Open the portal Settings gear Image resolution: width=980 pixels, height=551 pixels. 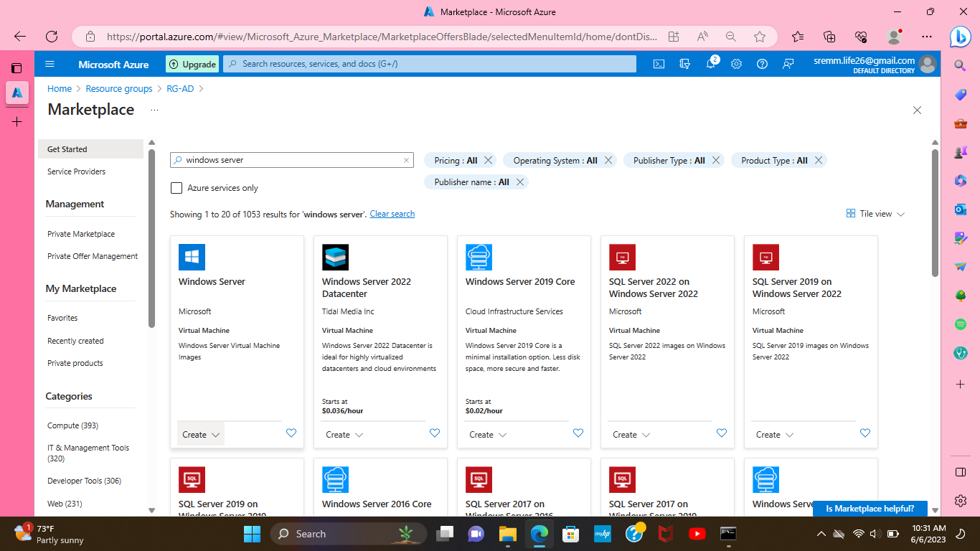tap(736, 64)
